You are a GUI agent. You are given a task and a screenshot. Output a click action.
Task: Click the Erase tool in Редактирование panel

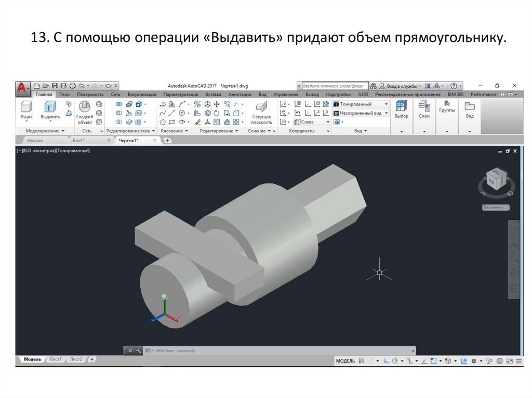tap(197, 122)
